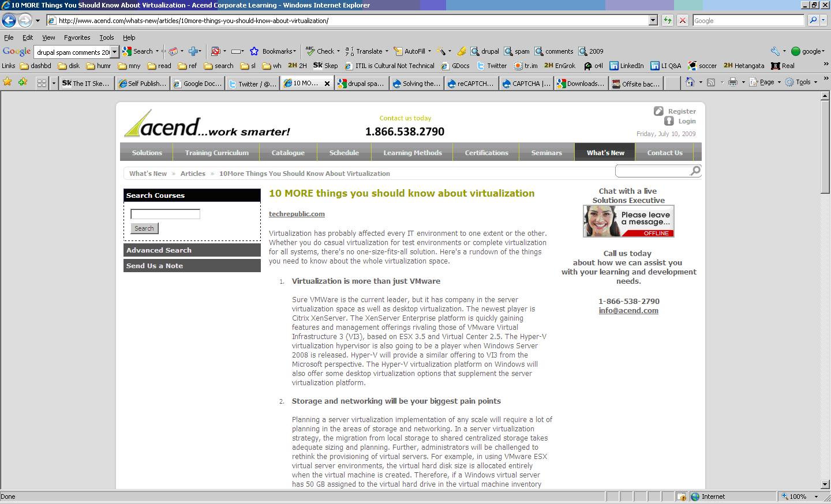The image size is (831, 504).
Task: Switch to the 'reCAPTCH...' tab
Action: point(471,84)
